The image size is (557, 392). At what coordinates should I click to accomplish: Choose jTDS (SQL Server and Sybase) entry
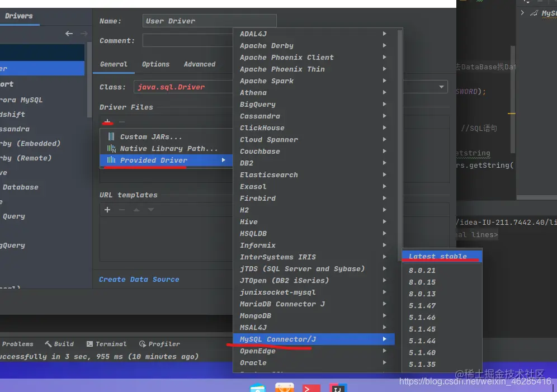coord(314,269)
